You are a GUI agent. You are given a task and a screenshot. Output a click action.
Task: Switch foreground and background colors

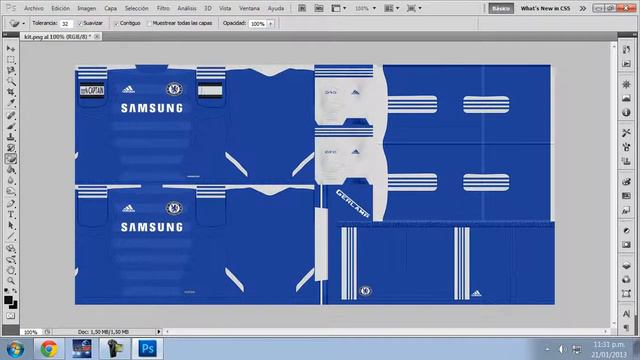point(15,291)
